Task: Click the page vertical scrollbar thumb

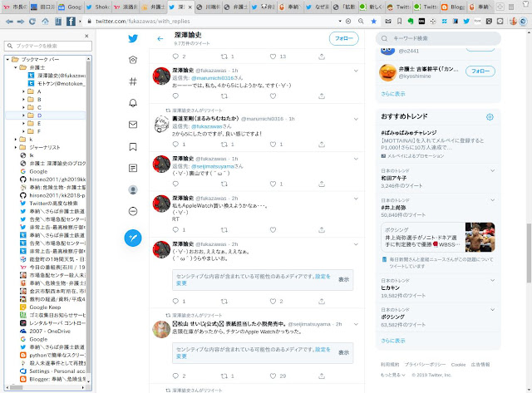Action: coord(529,253)
